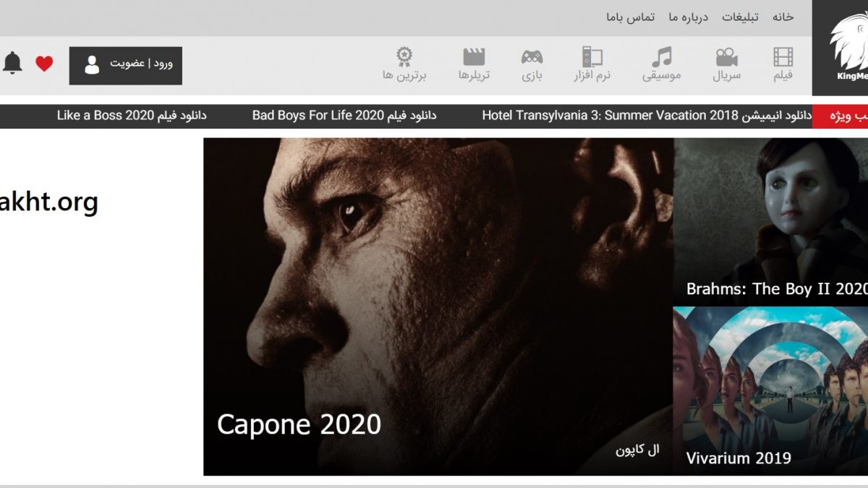This screenshot has width=868, height=488.
Task: Open the serial camera icon
Action: coord(726,57)
